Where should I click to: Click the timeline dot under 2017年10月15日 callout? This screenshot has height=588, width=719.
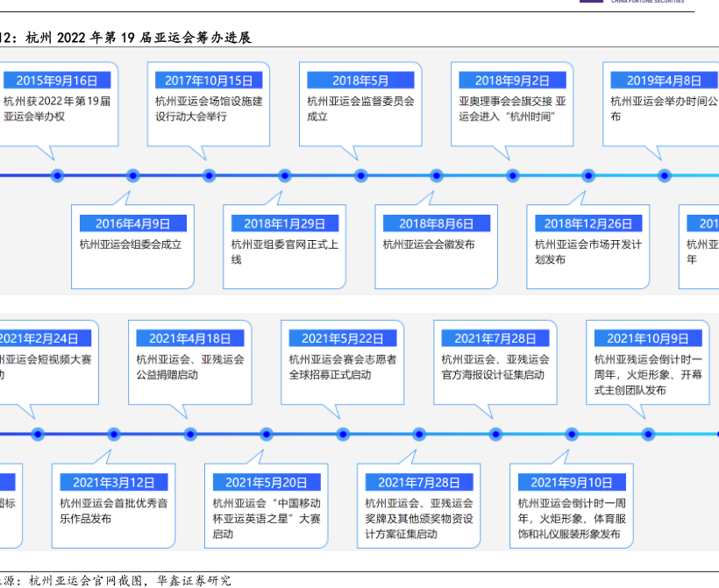pyautogui.click(x=209, y=175)
